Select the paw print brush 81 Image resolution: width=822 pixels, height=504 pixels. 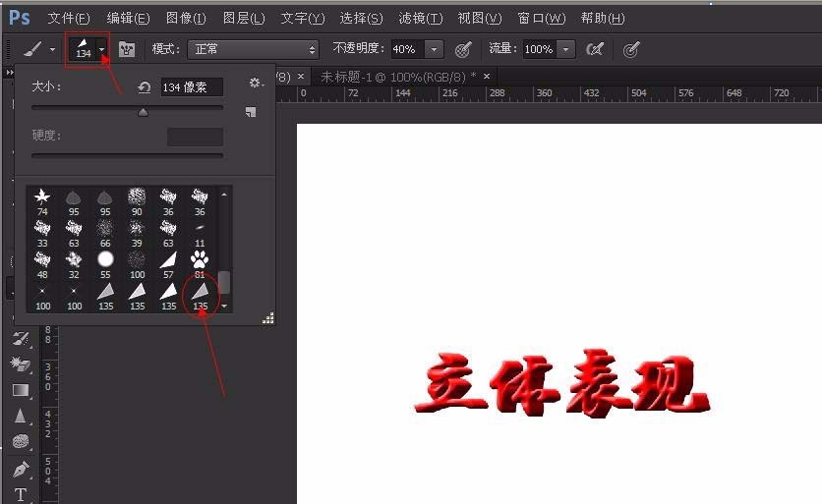tap(200, 265)
